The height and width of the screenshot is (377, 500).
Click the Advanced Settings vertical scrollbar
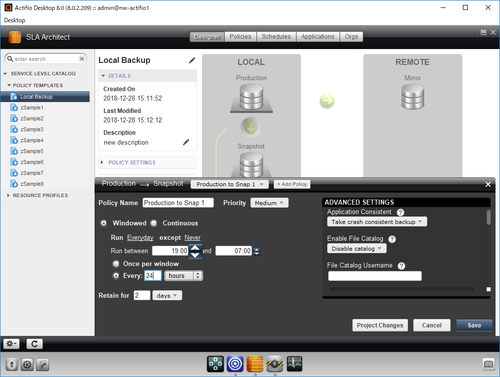click(x=488, y=217)
